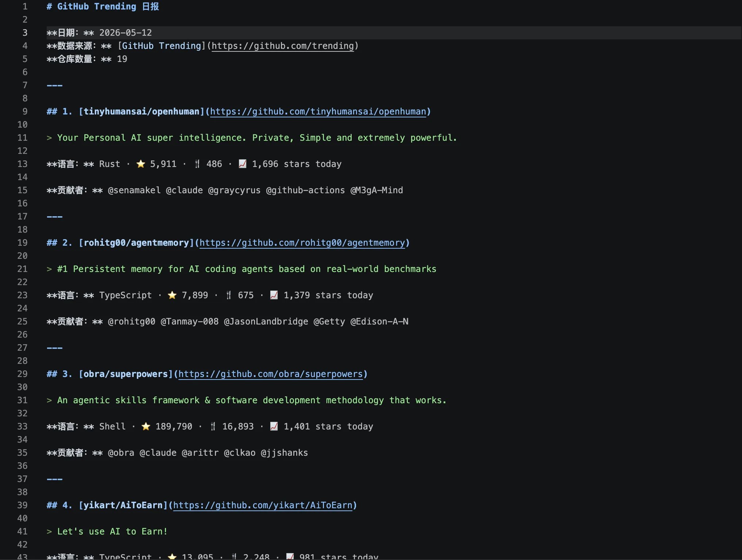Click the word 'TypeScript' on line 23
The height and width of the screenshot is (560, 742).
(125, 295)
